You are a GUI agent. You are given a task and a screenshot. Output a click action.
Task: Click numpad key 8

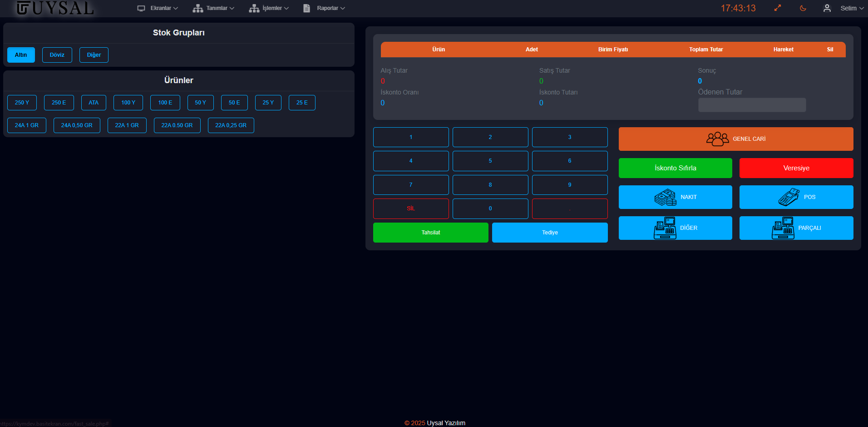(x=490, y=185)
